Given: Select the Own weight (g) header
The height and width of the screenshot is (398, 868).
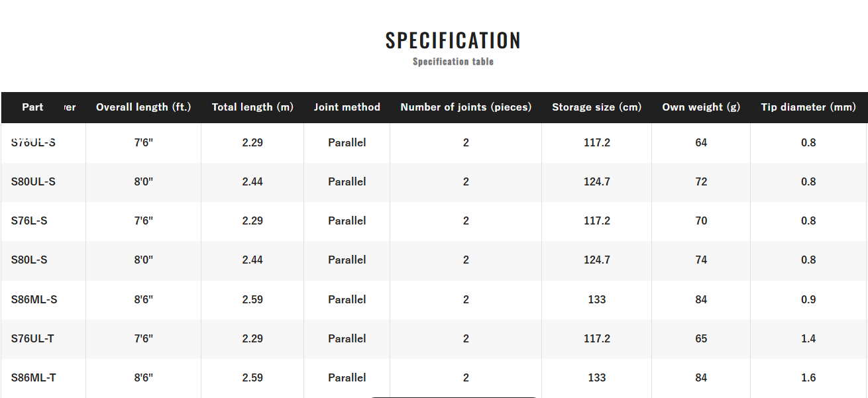Looking at the screenshot, I should tap(701, 107).
